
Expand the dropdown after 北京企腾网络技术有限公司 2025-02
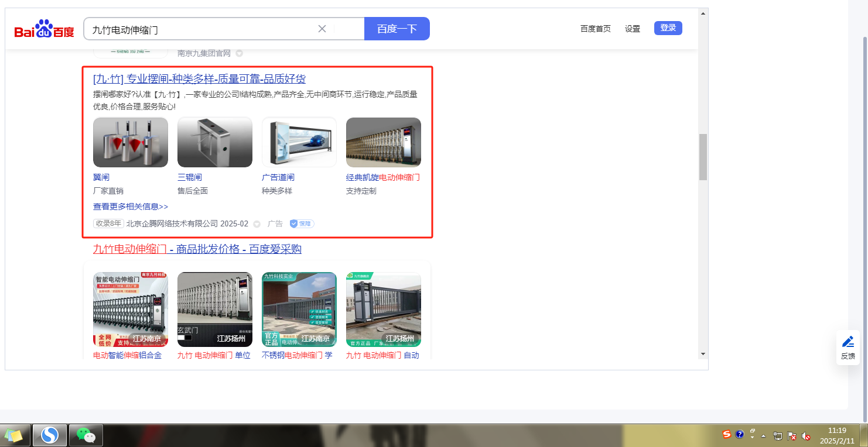point(257,224)
